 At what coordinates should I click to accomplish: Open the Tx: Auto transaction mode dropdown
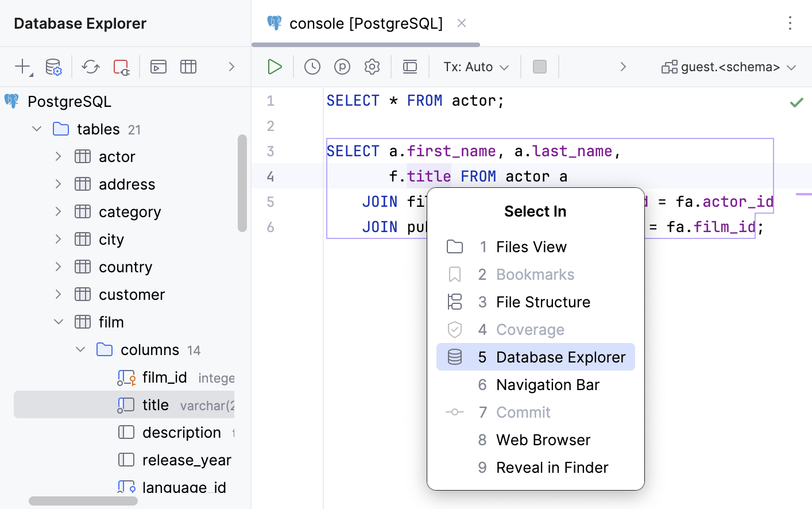tap(475, 67)
